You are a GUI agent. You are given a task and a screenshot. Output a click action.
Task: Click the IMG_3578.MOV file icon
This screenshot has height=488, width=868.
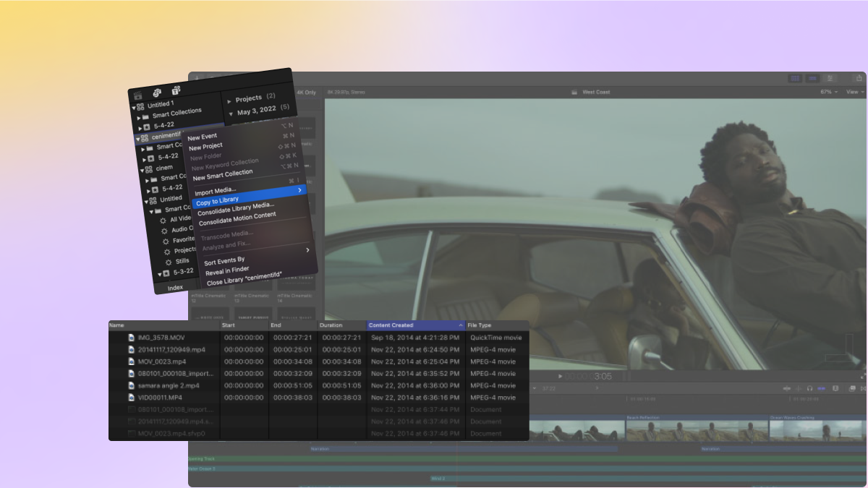132,338
